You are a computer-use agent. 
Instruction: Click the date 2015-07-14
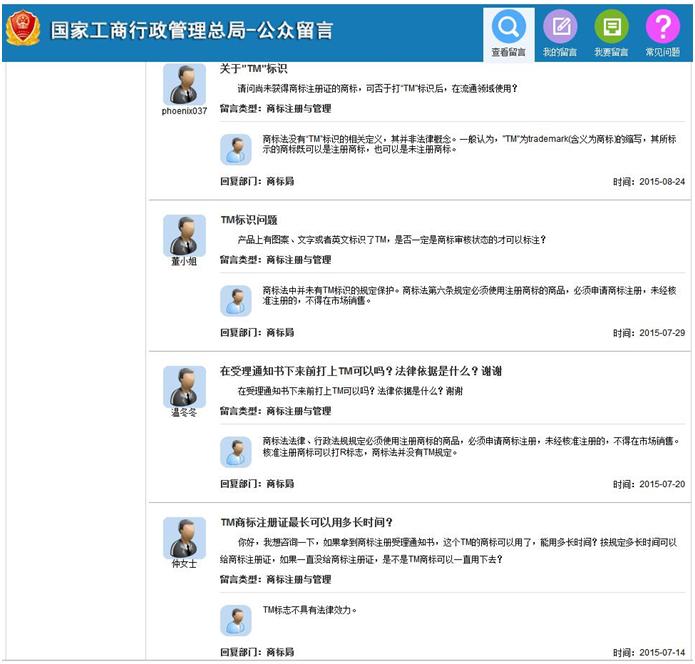(662, 652)
